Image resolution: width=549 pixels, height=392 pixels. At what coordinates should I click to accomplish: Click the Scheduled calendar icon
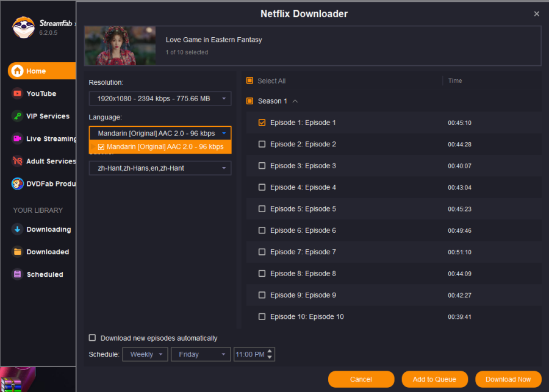click(x=17, y=274)
